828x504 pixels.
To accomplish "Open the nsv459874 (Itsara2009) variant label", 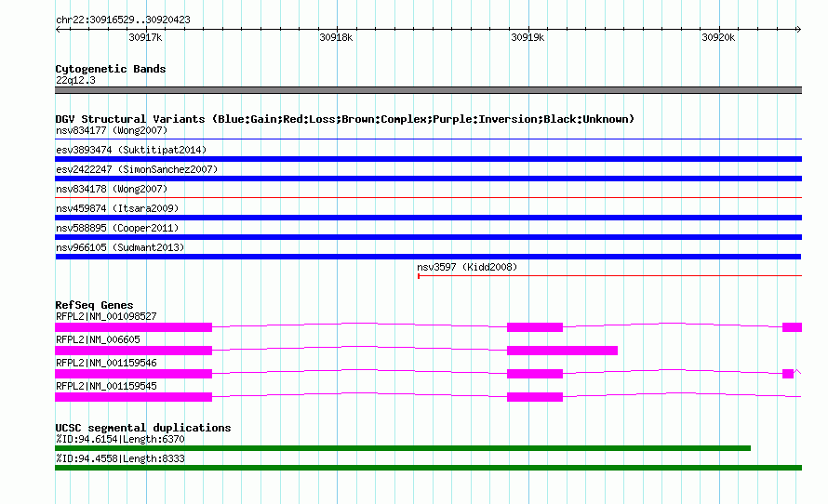I will click(x=117, y=208).
